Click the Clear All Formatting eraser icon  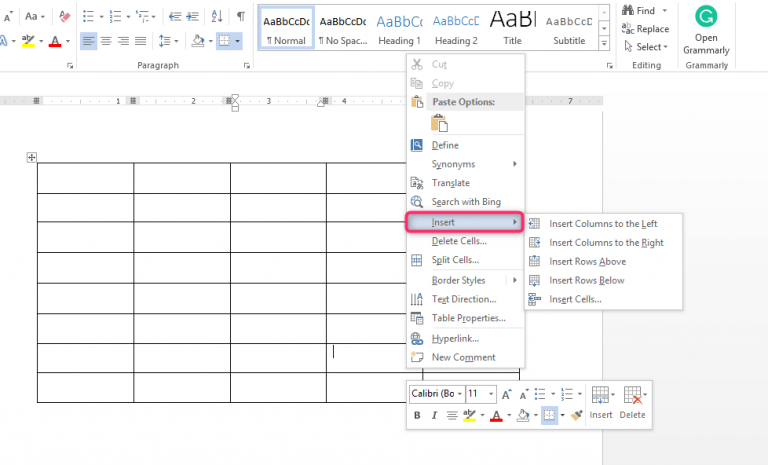click(x=64, y=16)
